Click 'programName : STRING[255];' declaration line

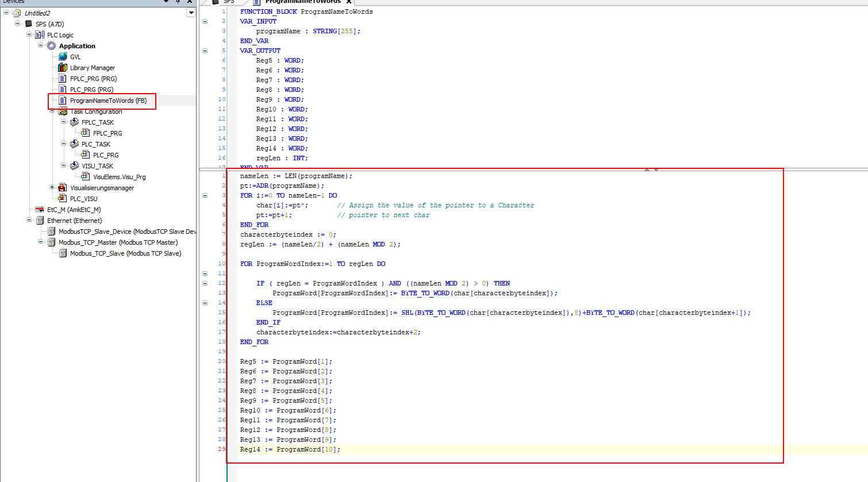[308, 31]
